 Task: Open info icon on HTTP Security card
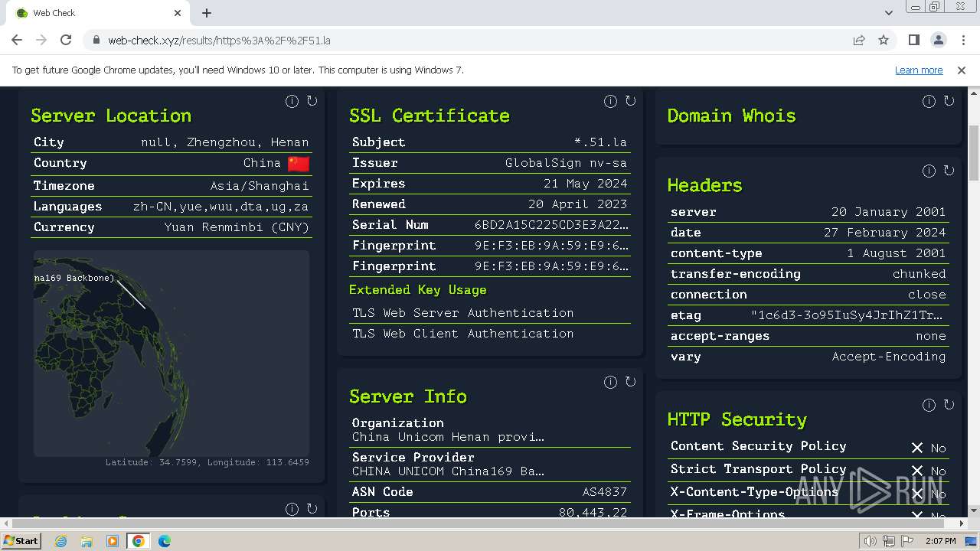pos(929,405)
